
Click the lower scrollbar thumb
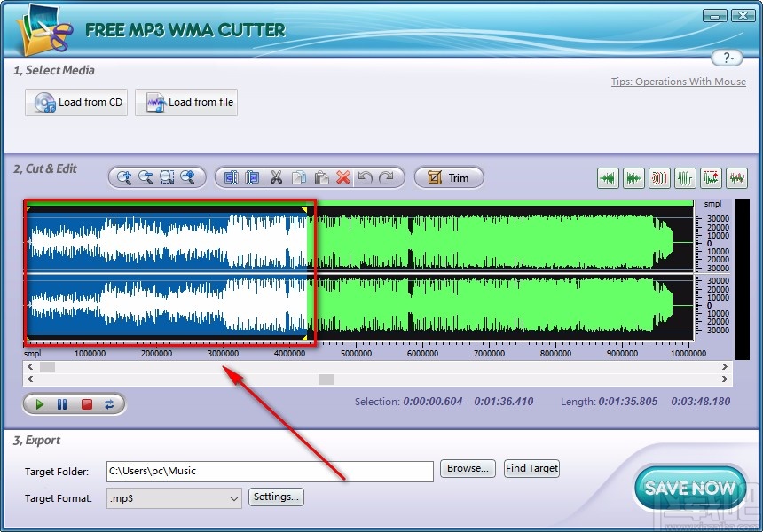326,379
